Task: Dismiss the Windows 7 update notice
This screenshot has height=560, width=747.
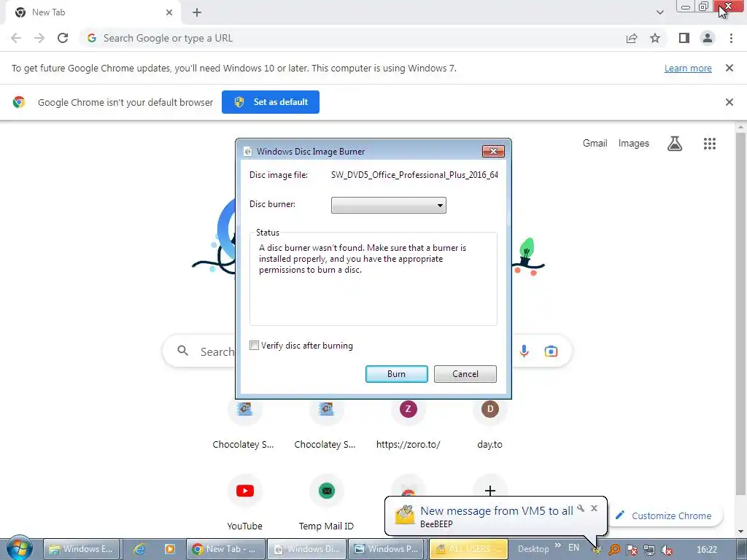Action: [x=729, y=68]
